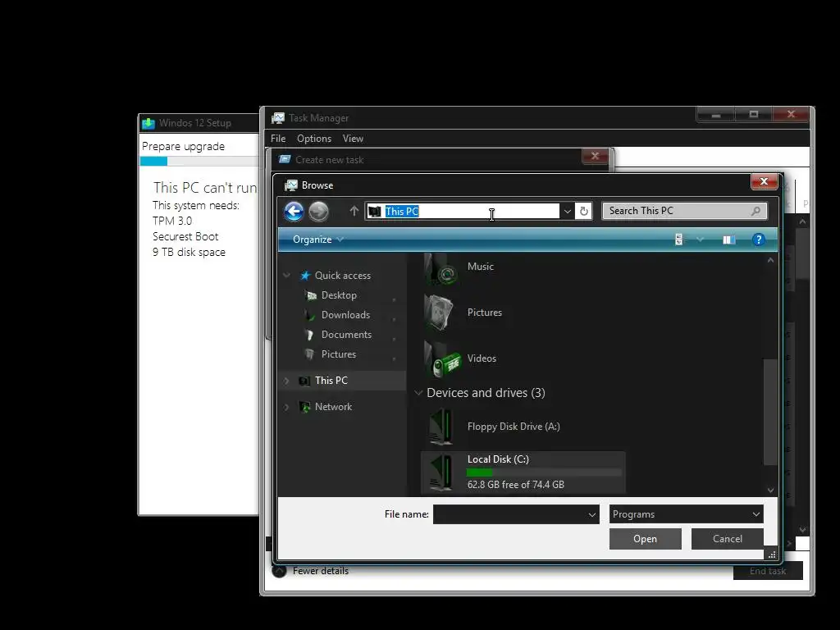Open the File name dropdown list
The image size is (840, 630).
pos(592,515)
